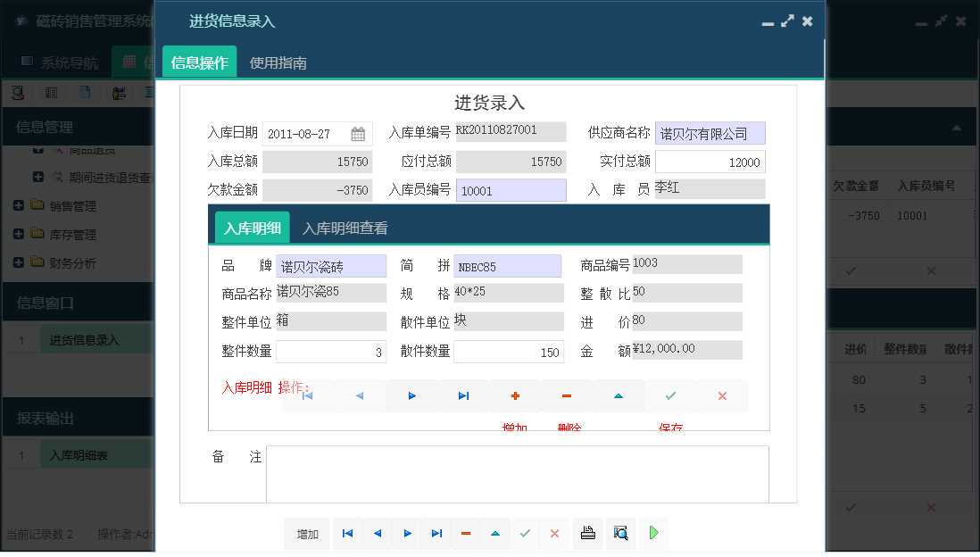Open print preview via the magnifier-document icon

619,533
